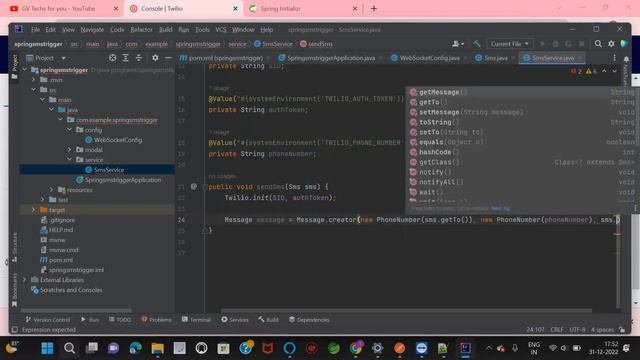Expand External Libraries node

pos(24,280)
